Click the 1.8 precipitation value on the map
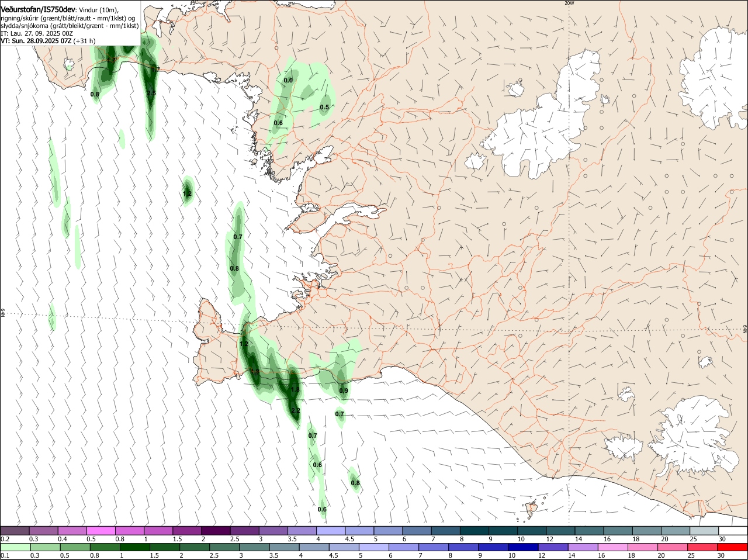Screen dimensions: 748x560 point(295,389)
